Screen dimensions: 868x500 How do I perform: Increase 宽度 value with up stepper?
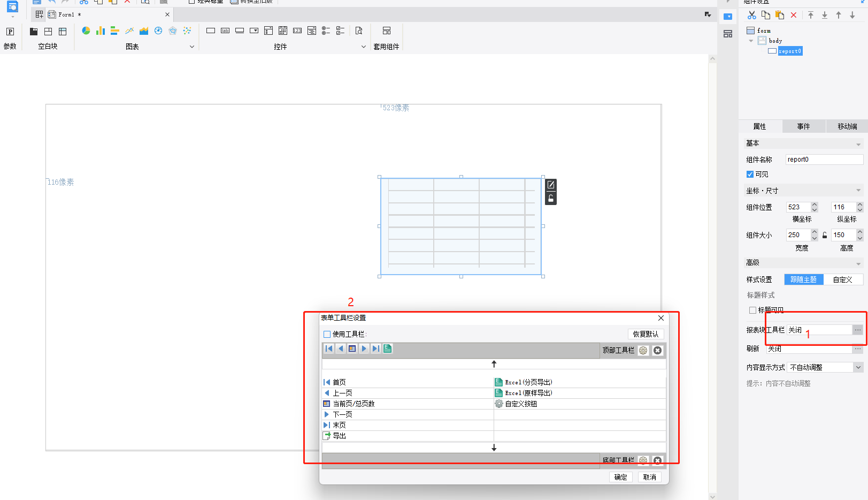tap(815, 232)
